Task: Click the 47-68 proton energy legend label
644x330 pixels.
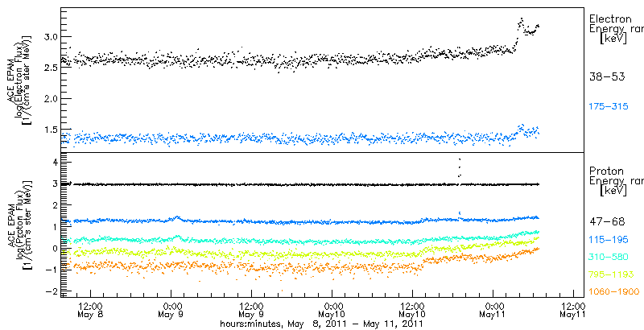Action: pos(607,222)
